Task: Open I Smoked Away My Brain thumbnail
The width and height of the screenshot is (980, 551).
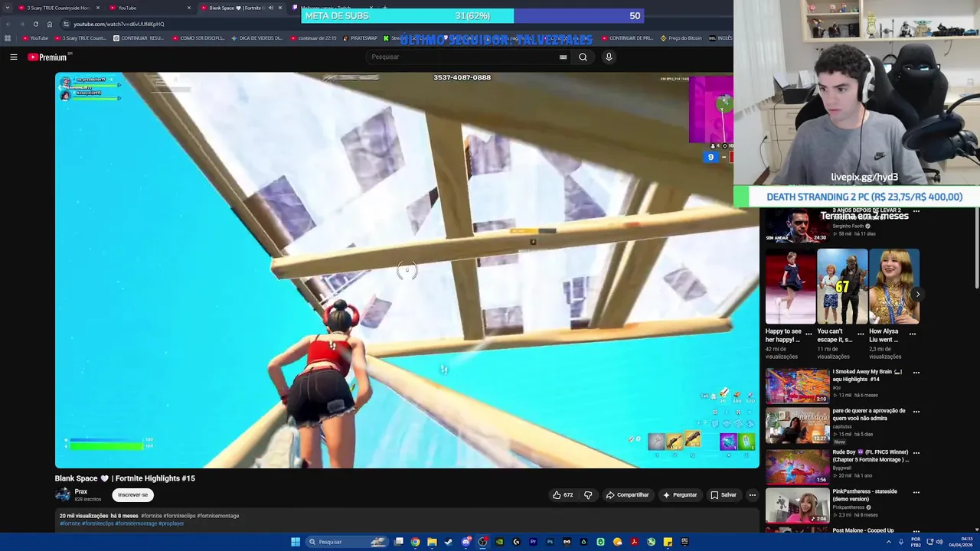Action: pos(797,386)
